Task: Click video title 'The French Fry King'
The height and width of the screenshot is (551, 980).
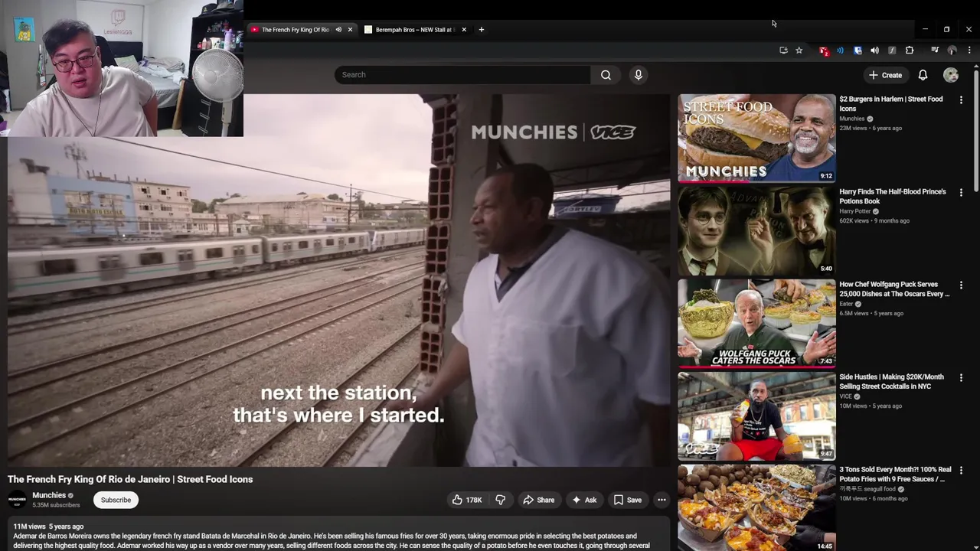Action: click(130, 480)
